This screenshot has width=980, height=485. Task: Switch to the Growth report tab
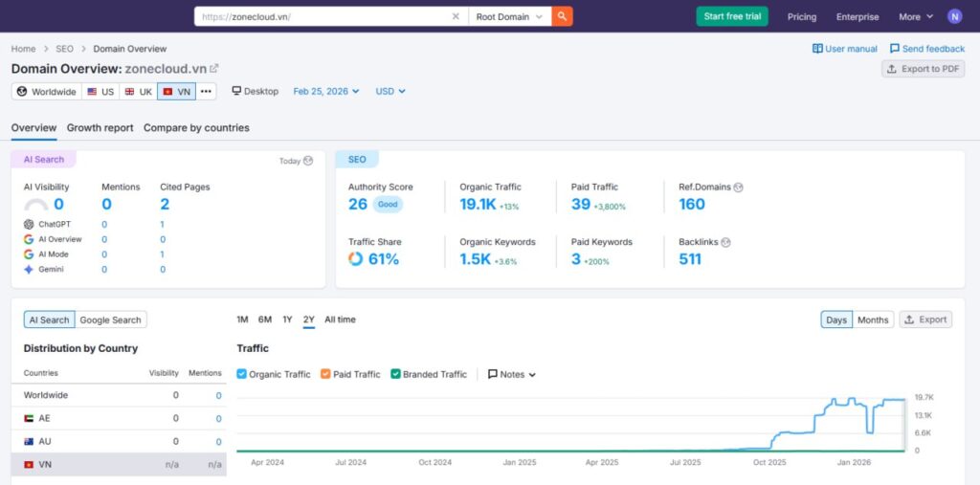click(x=100, y=128)
